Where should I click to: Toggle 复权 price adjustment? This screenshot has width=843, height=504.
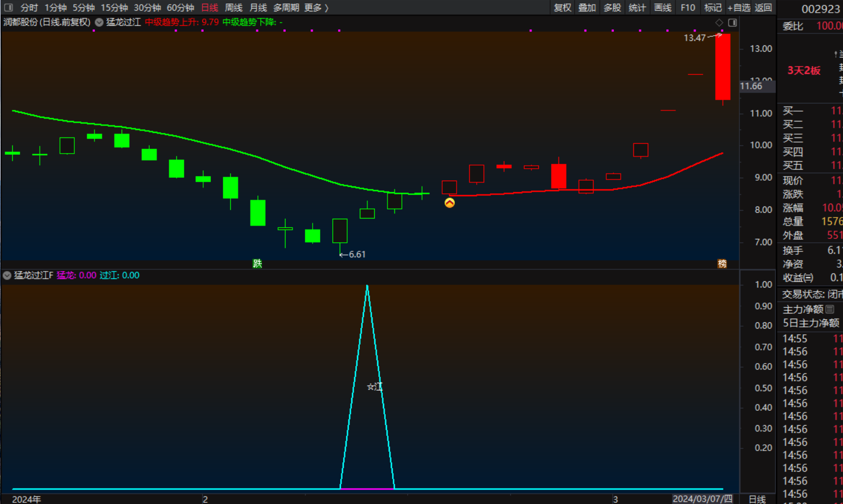pyautogui.click(x=562, y=7)
